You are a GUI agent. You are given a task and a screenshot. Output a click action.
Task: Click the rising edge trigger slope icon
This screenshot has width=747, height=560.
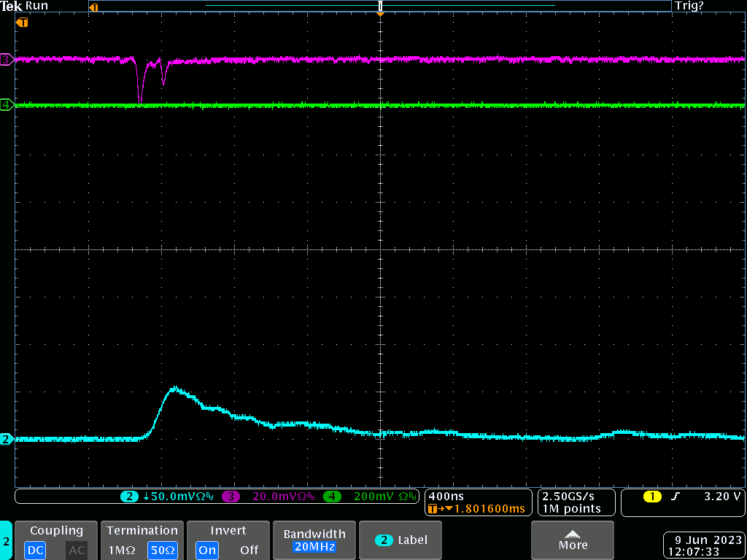pyautogui.click(x=676, y=497)
